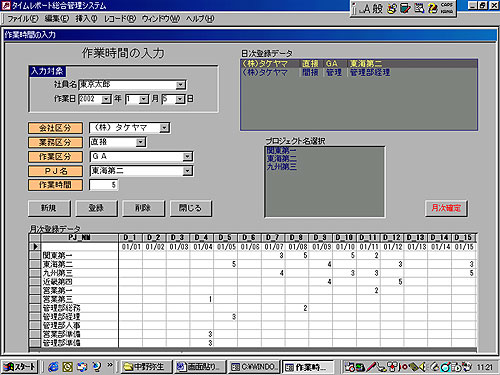Click the IME help question mark icon
500x375 pixels.
click(x=433, y=8)
